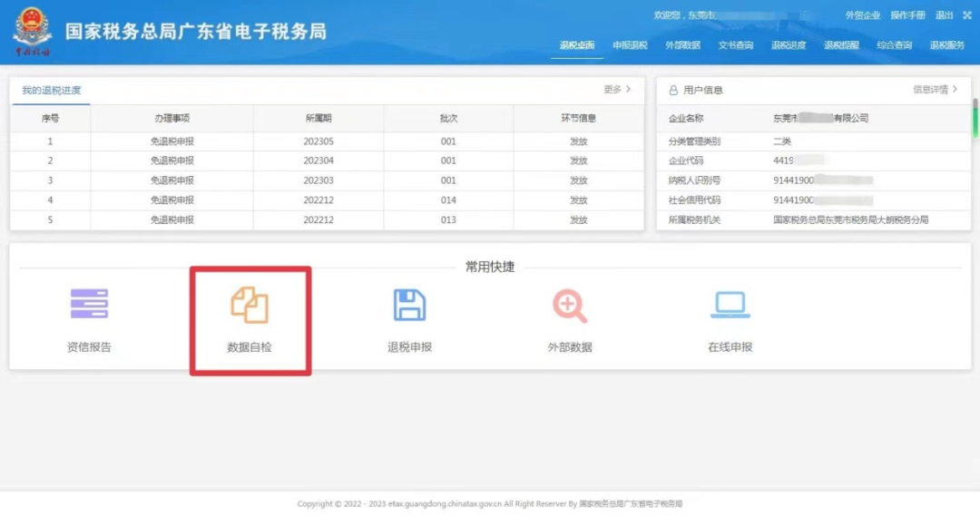Screen dimensions: 980x516
Task: Click the period cell 202304
Action: click(x=318, y=161)
